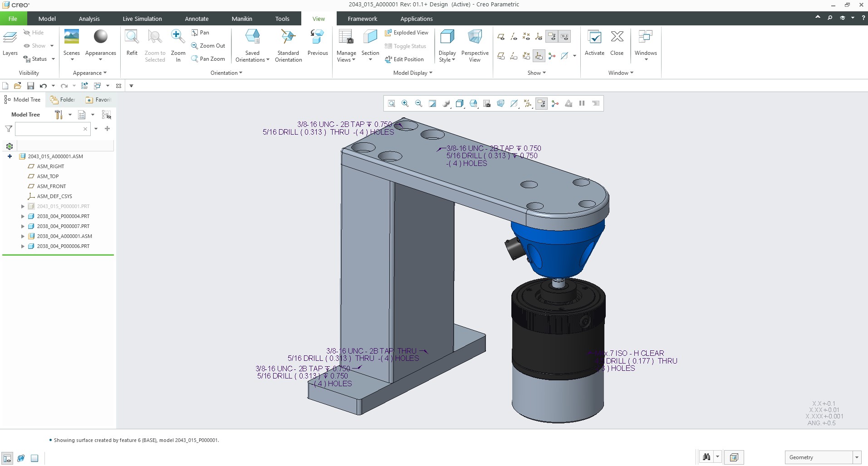This screenshot has width=868, height=466.
Task: Click the Zoom Out button
Action: click(208, 46)
